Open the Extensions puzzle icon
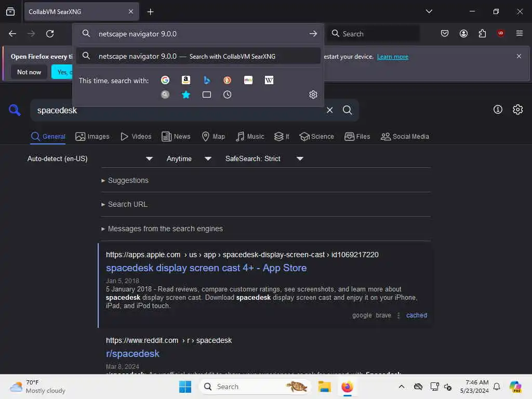The height and width of the screenshot is (399, 532). pyautogui.click(x=482, y=33)
